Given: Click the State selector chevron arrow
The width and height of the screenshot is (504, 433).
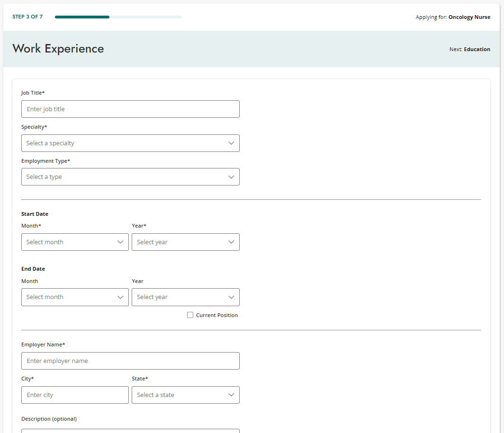Looking at the screenshot, I should click(x=231, y=395).
